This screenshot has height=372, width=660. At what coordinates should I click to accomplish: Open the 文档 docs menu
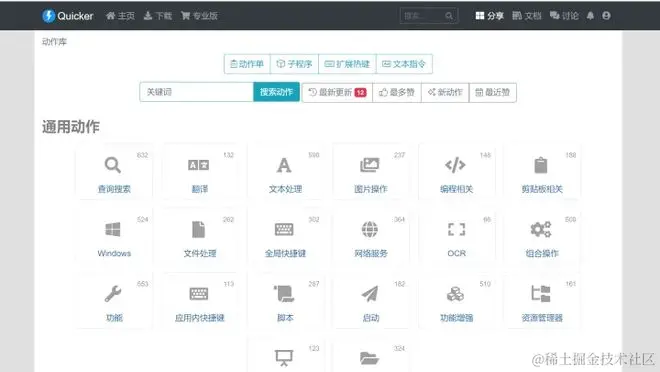pyautogui.click(x=527, y=16)
